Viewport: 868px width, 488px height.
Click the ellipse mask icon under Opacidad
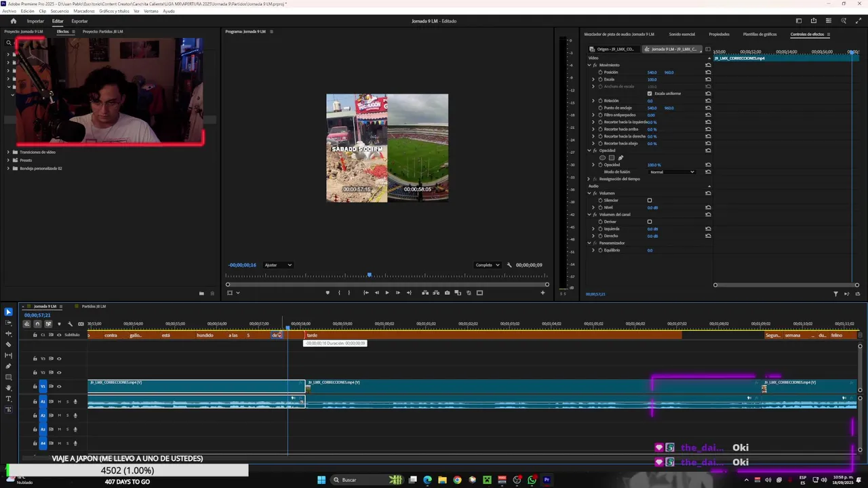602,158
